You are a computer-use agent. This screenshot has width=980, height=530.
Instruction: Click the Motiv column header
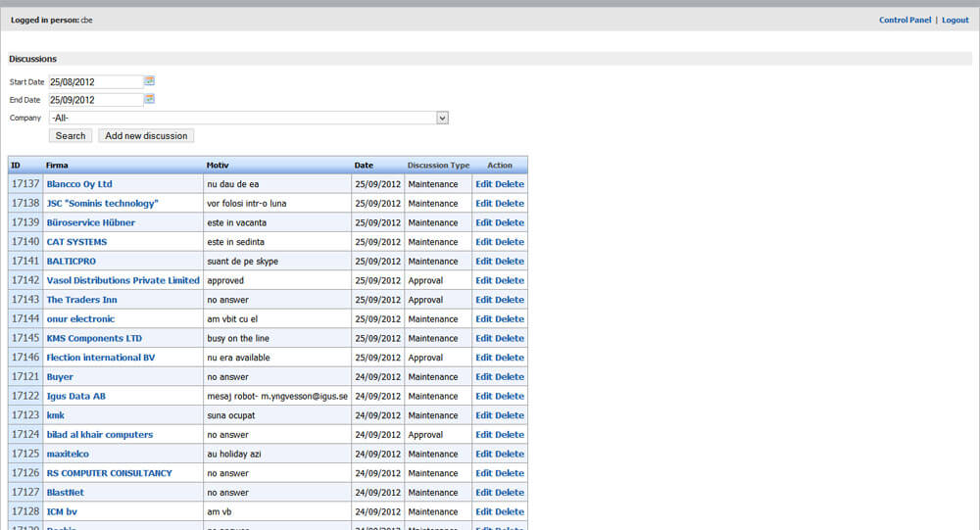(x=218, y=166)
